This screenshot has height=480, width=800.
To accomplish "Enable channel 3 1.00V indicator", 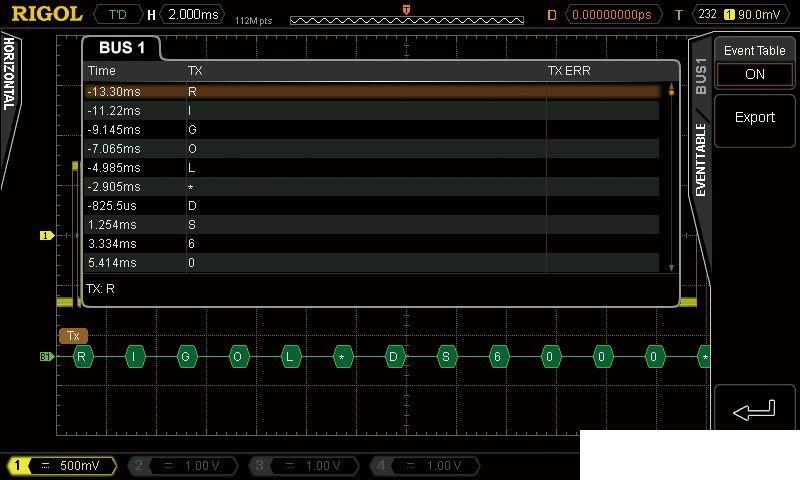I will [x=304, y=466].
